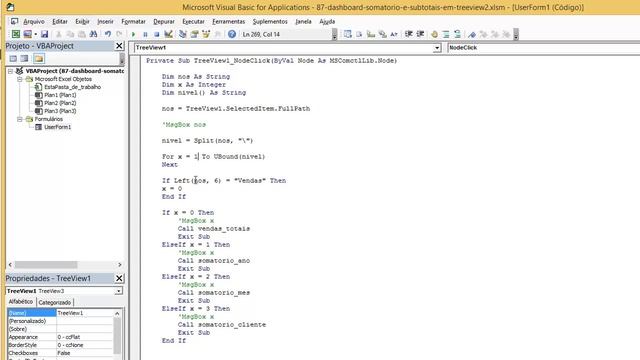The width and height of the screenshot is (640, 360).
Task: Click the Checkboxes property value False
Action: coord(84,353)
